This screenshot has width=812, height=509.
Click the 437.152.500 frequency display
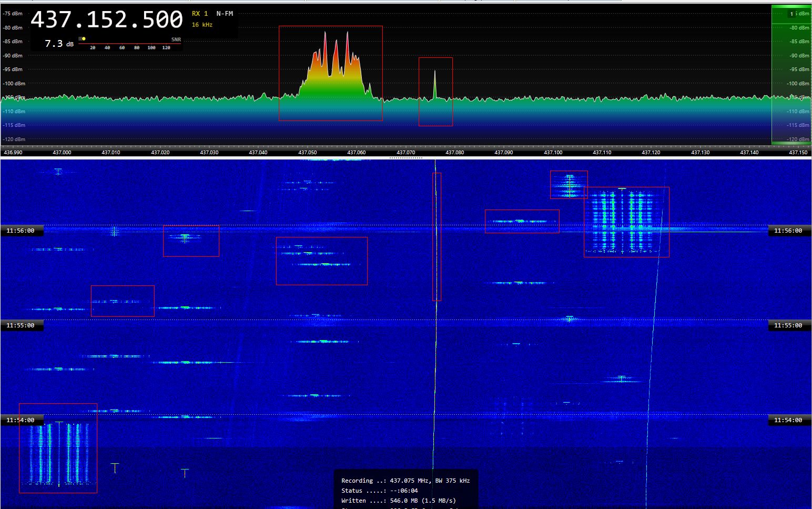coord(107,19)
